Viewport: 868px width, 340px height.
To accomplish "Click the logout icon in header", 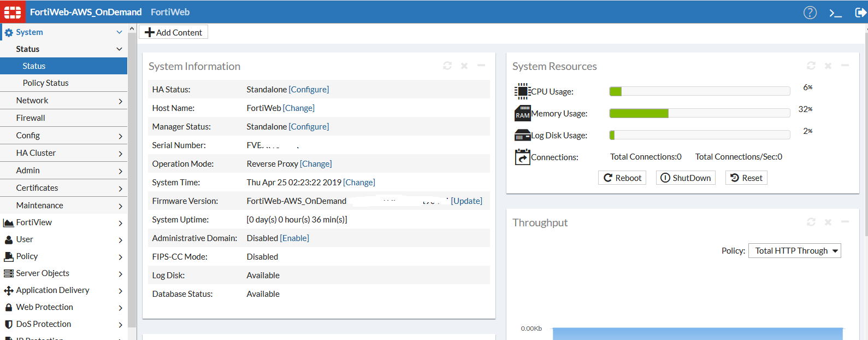I will coord(860,13).
